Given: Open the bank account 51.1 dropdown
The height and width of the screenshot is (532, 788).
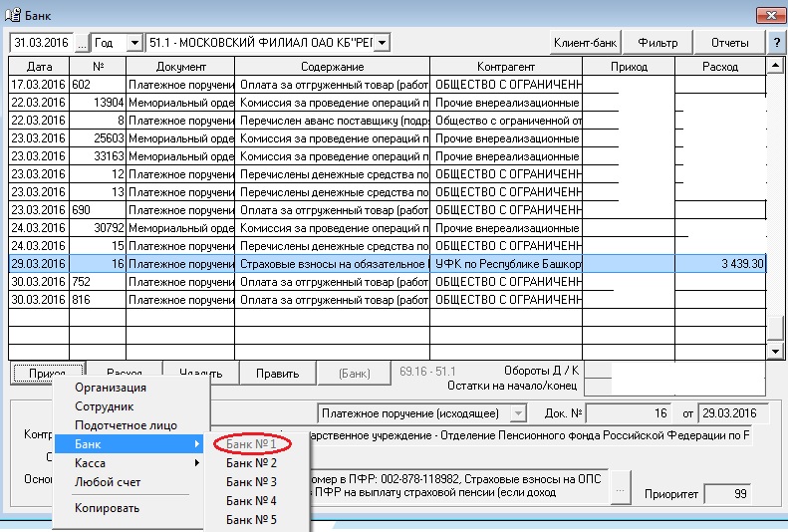Looking at the screenshot, I should pyautogui.click(x=381, y=43).
